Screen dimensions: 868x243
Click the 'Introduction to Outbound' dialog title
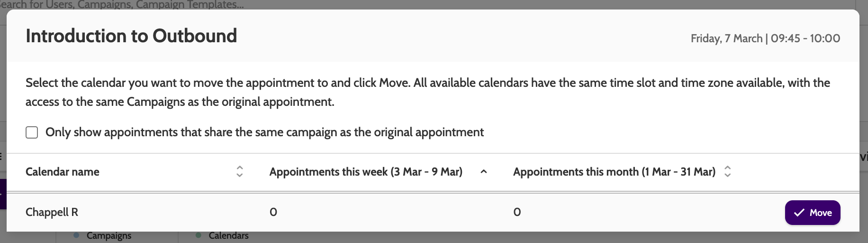(131, 36)
